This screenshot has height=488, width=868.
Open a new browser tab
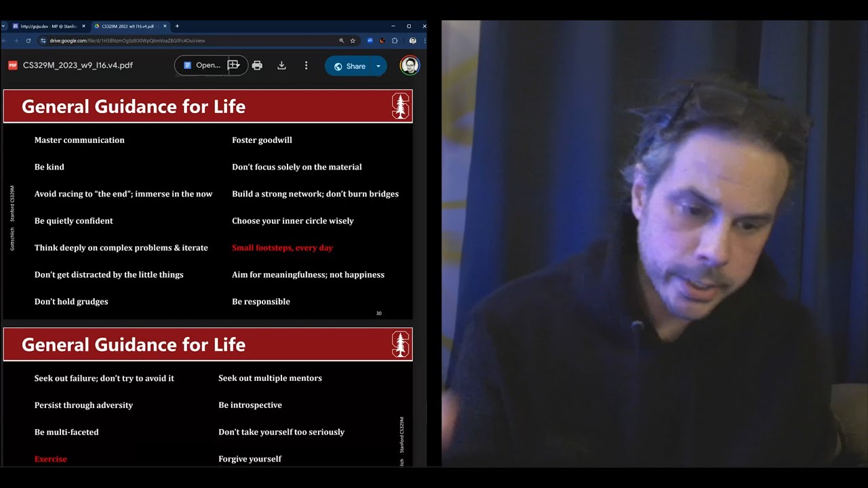pos(177,26)
